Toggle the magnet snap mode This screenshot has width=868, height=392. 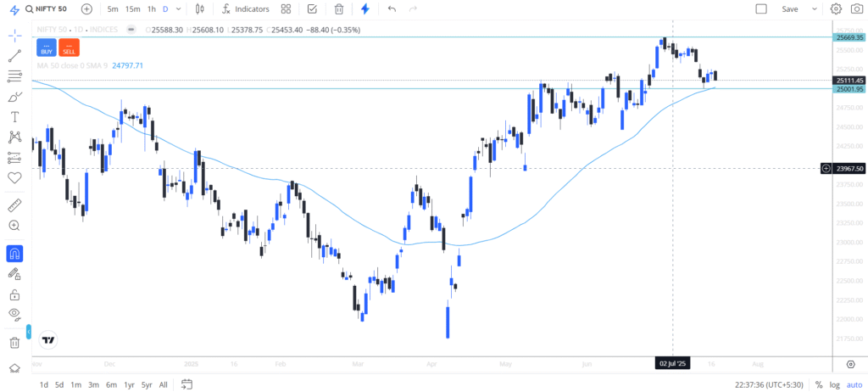pyautogui.click(x=15, y=254)
